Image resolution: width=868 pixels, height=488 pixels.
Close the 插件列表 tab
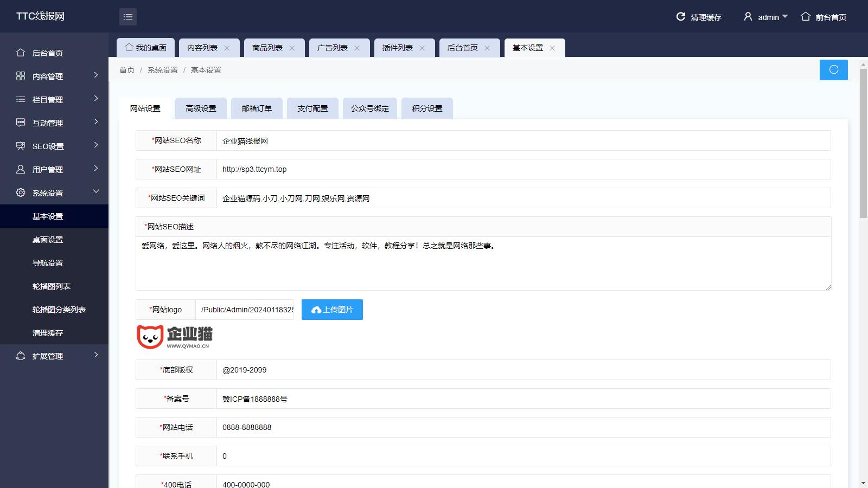click(422, 48)
